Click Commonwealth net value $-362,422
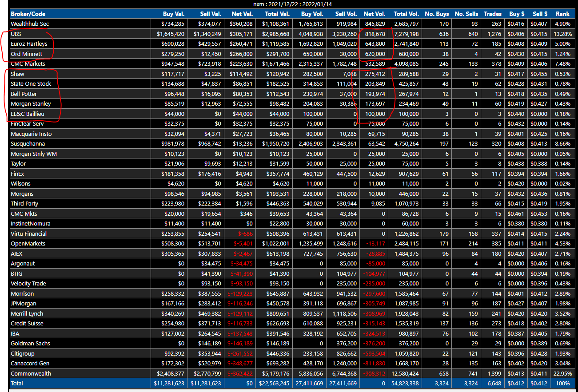Image resolution: width=578 pixels, height=392 pixels. [240, 373]
